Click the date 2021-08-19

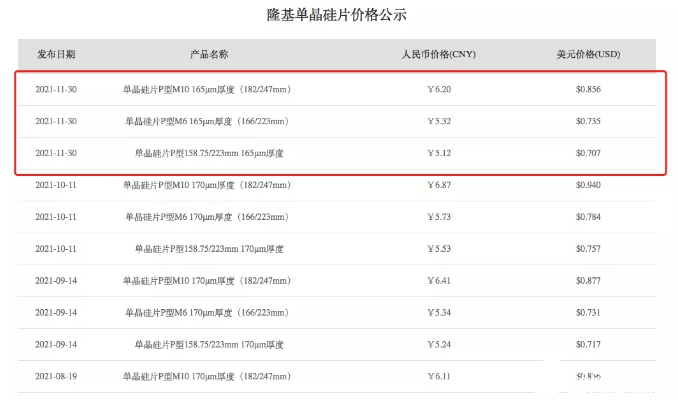click(56, 377)
